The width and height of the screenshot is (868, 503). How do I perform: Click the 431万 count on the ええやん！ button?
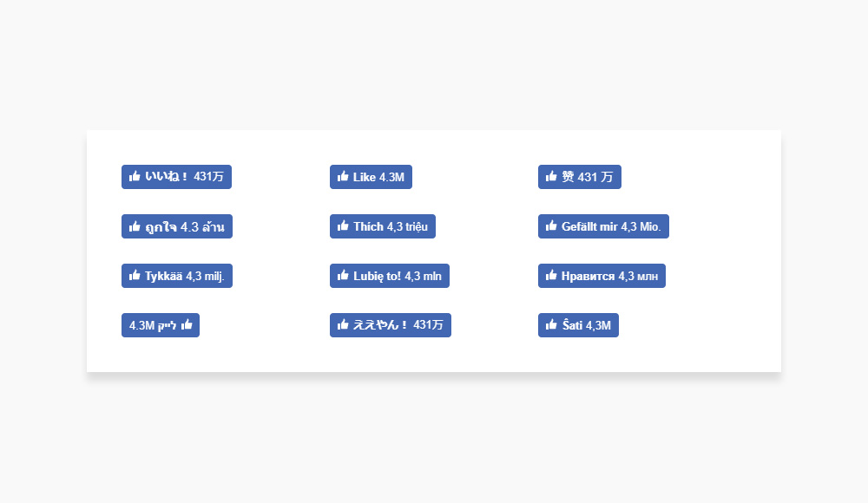(x=429, y=325)
